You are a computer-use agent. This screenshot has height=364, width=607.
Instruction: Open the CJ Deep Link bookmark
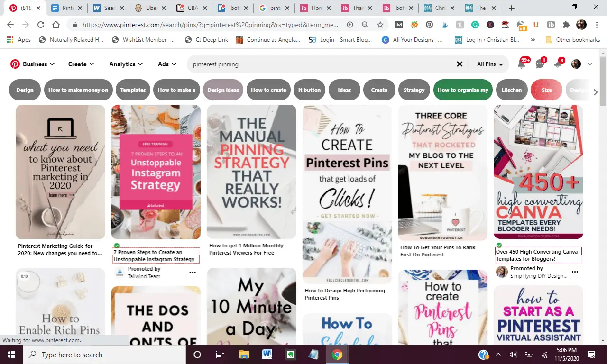(x=207, y=40)
